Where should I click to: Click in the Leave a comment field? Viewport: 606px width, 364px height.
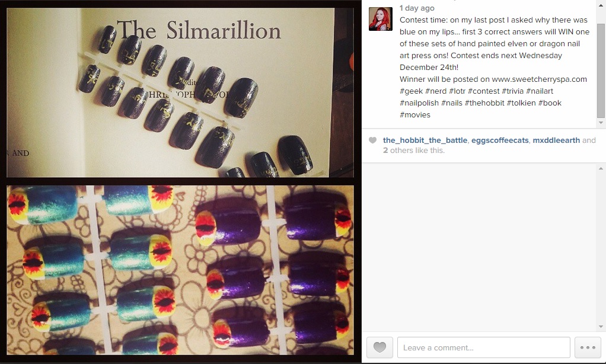483,347
